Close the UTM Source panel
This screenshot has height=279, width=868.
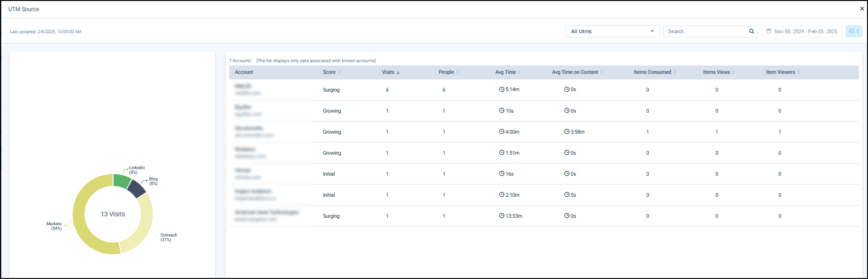pos(862,8)
